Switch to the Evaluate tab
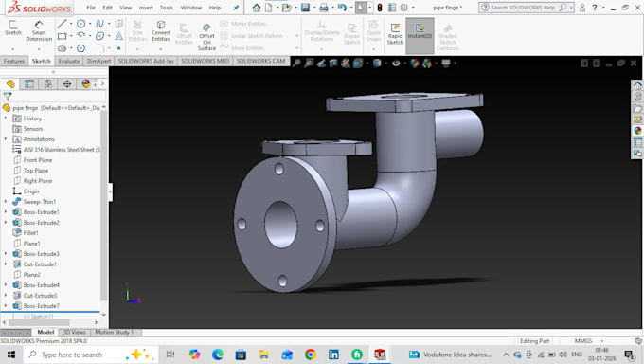This screenshot has height=364, width=644. [68, 61]
